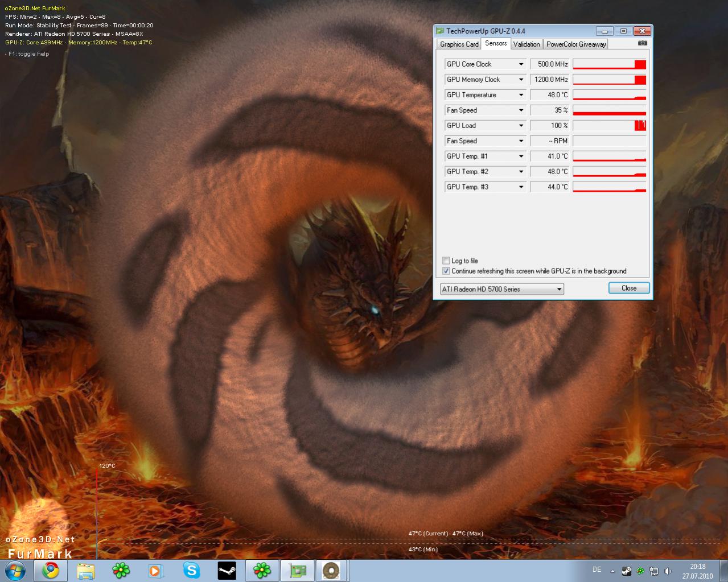The width and height of the screenshot is (728, 582).
Task: Click the GPU Temperature history graph
Action: pos(610,95)
